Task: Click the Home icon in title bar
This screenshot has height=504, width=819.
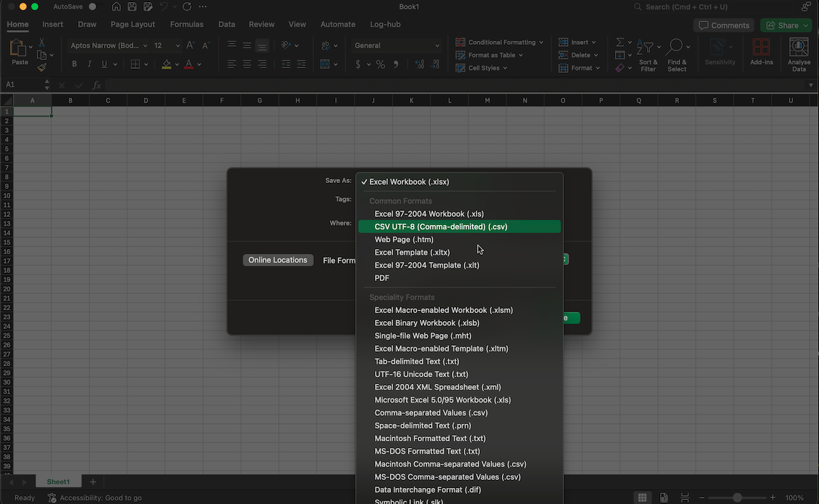Action: coord(117,7)
